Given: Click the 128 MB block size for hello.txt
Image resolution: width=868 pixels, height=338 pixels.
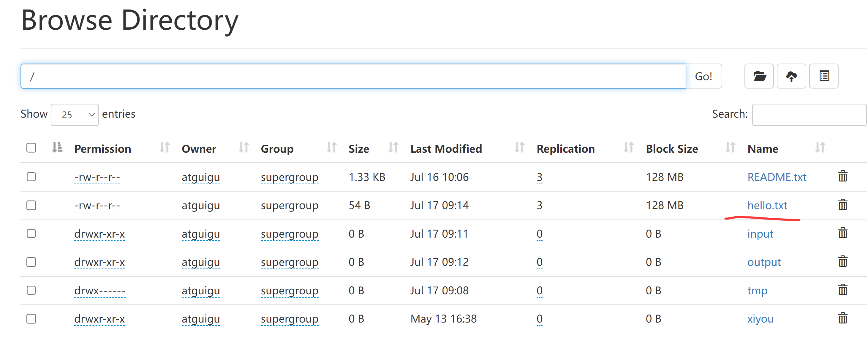Looking at the screenshot, I should (x=665, y=205).
